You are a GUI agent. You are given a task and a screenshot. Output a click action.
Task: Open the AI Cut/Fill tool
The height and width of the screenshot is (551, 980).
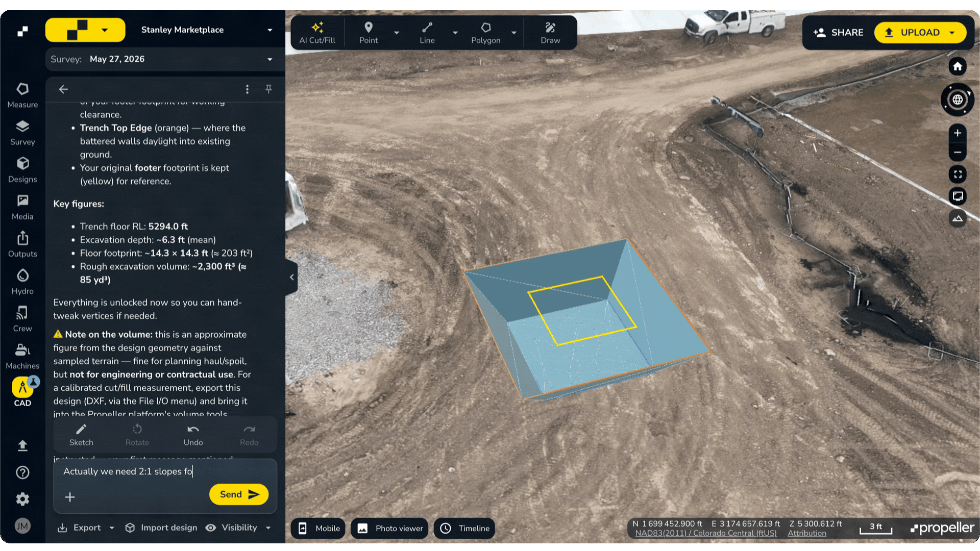tap(317, 33)
